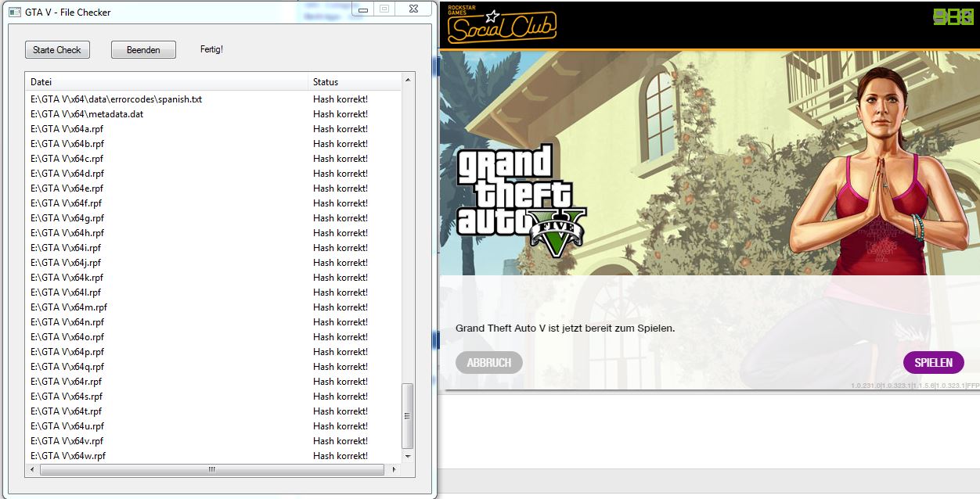Click the GTA V File Checker window icon
980x499 pixels.
pyautogui.click(x=14, y=12)
